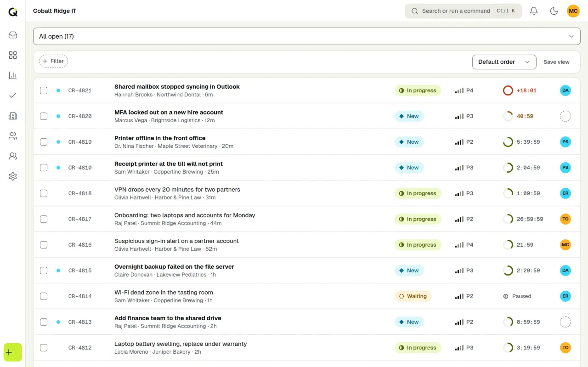This screenshot has height=367, width=588.
Task: Open the dashboard grid icon in the sidebar
Action: click(x=13, y=55)
